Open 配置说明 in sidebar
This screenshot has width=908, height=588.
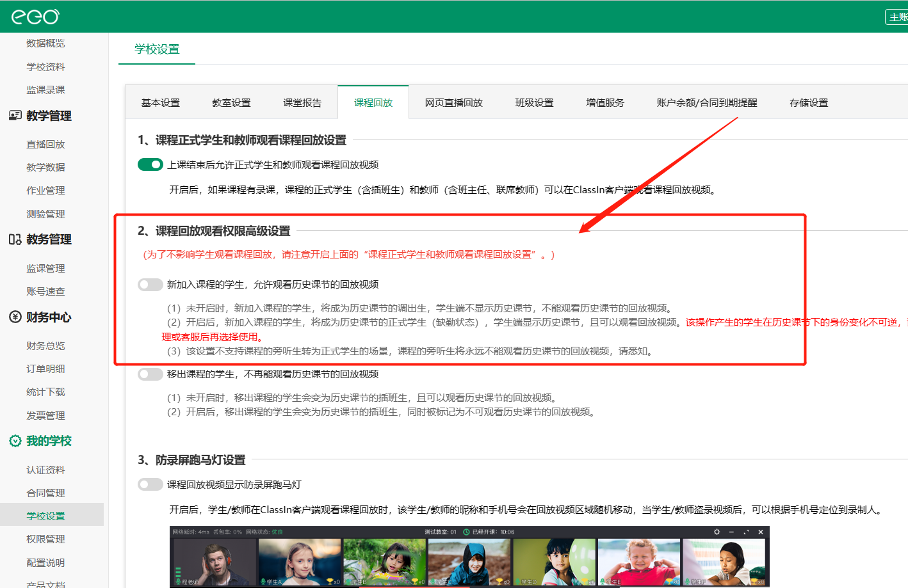[45, 562]
